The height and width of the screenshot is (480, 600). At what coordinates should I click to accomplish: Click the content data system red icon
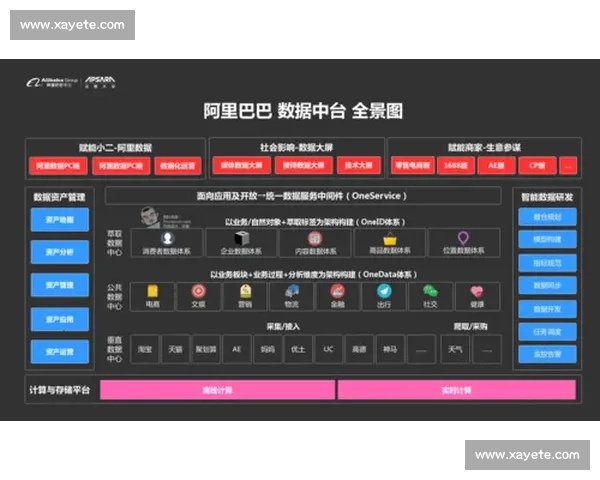pyautogui.click(x=315, y=238)
